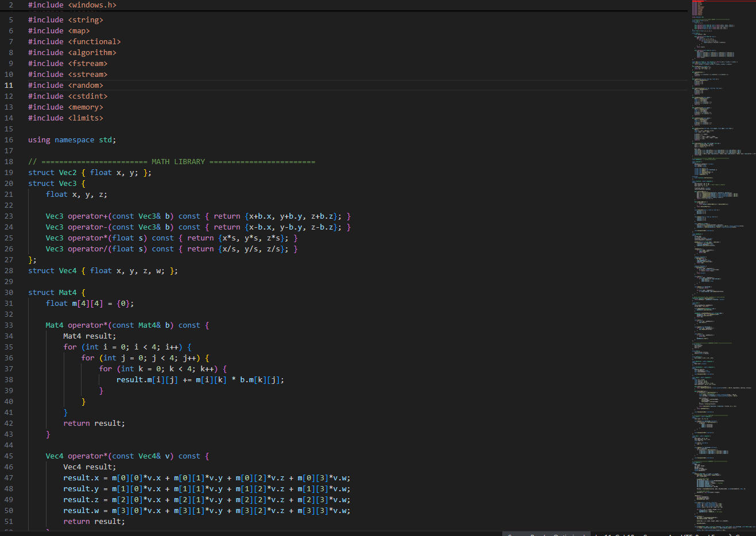756x536 pixels.
Task: Click the '#include <algorithm>' line
Action: pyautogui.click(x=72, y=52)
